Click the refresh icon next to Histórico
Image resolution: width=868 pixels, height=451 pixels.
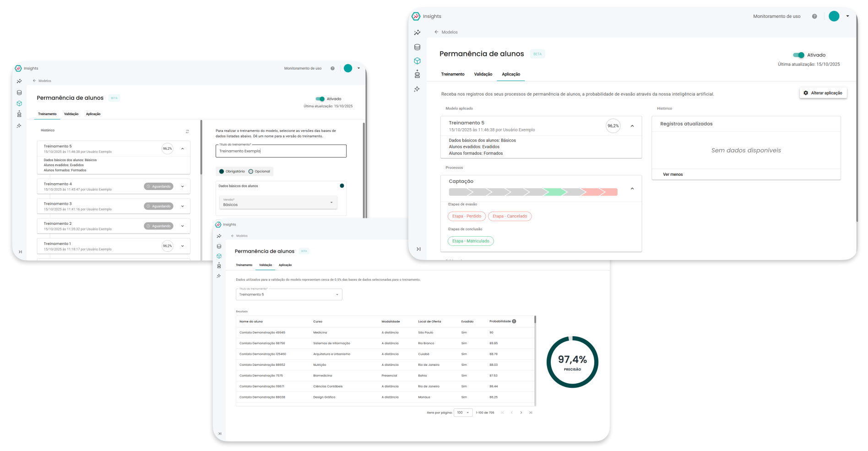(x=187, y=131)
